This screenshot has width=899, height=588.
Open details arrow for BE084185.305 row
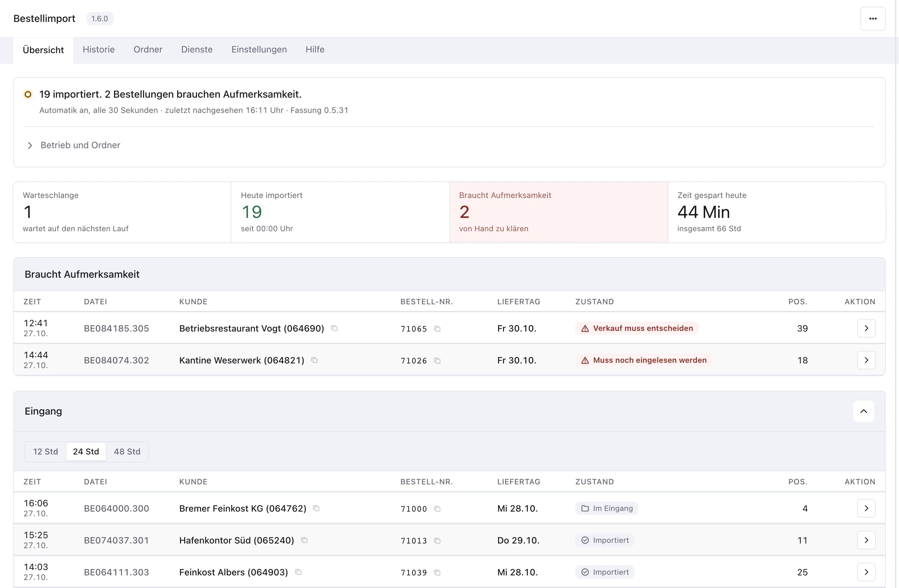pos(866,328)
